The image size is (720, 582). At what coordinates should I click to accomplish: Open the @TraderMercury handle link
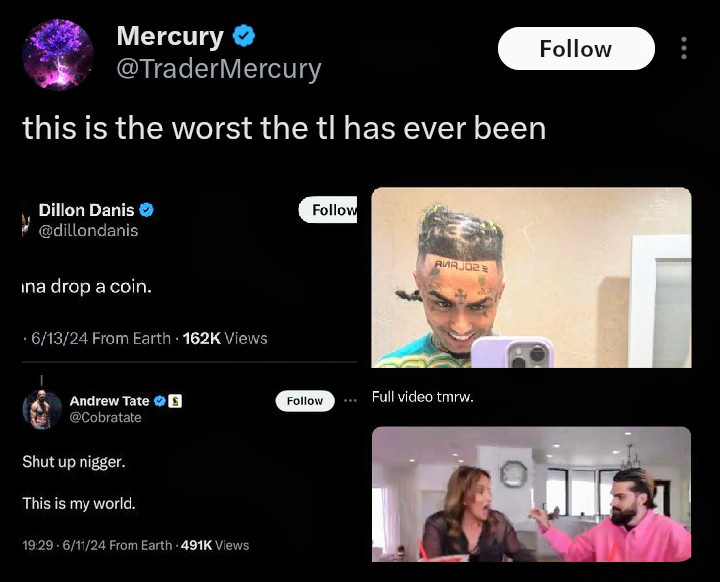219,69
